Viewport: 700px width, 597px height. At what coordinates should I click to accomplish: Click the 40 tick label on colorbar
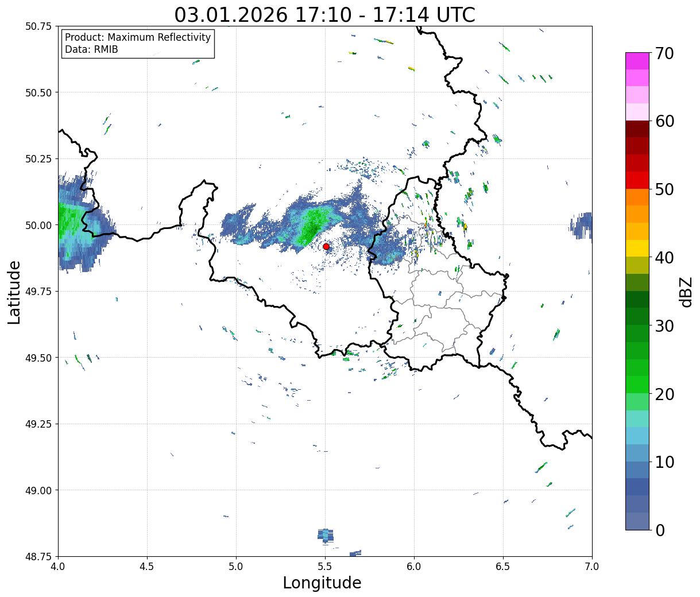click(664, 257)
